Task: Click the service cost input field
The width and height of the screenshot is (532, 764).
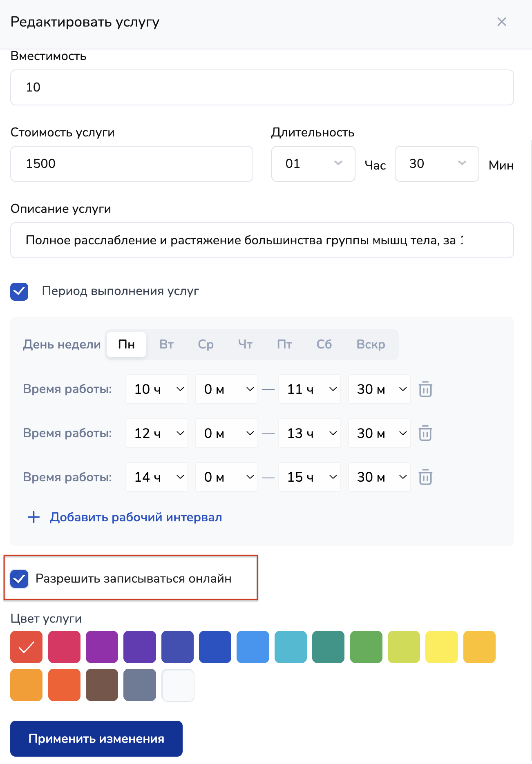Action: pos(132,164)
